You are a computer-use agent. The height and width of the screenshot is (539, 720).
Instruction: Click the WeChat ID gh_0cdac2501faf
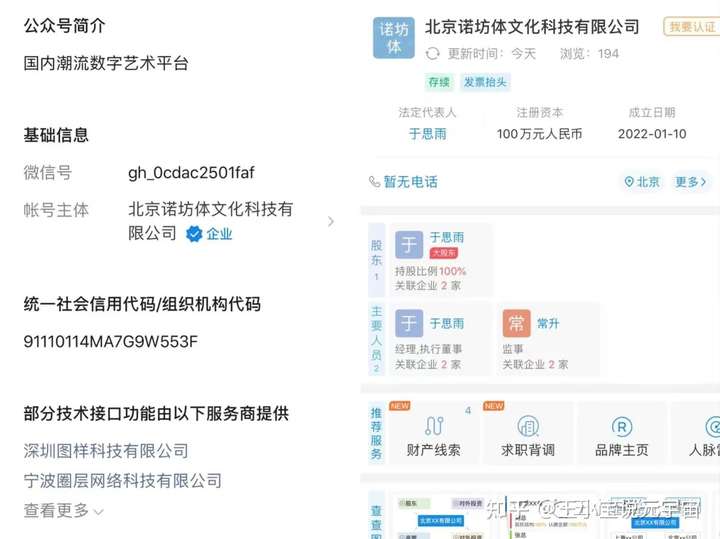pyautogui.click(x=191, y=173)
